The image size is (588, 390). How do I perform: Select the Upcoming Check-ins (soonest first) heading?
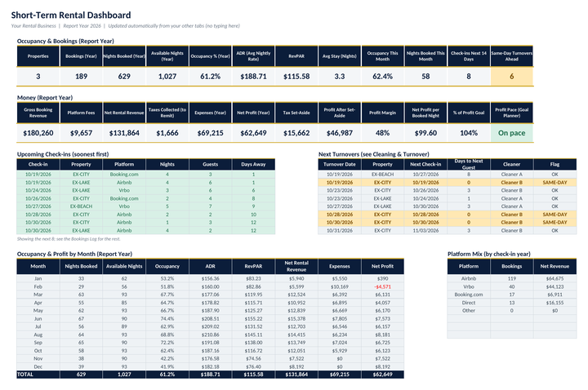click(63, 154)
